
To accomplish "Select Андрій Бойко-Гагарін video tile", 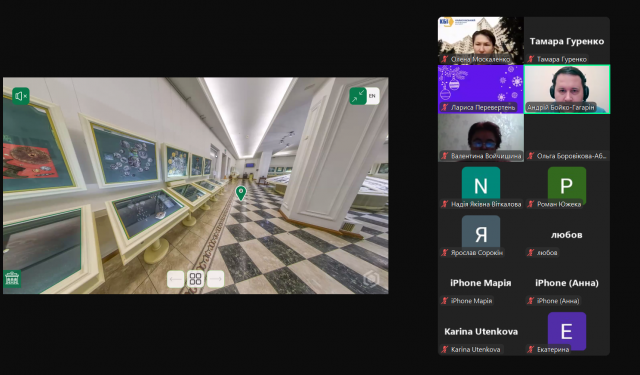I will click(567, 89).
